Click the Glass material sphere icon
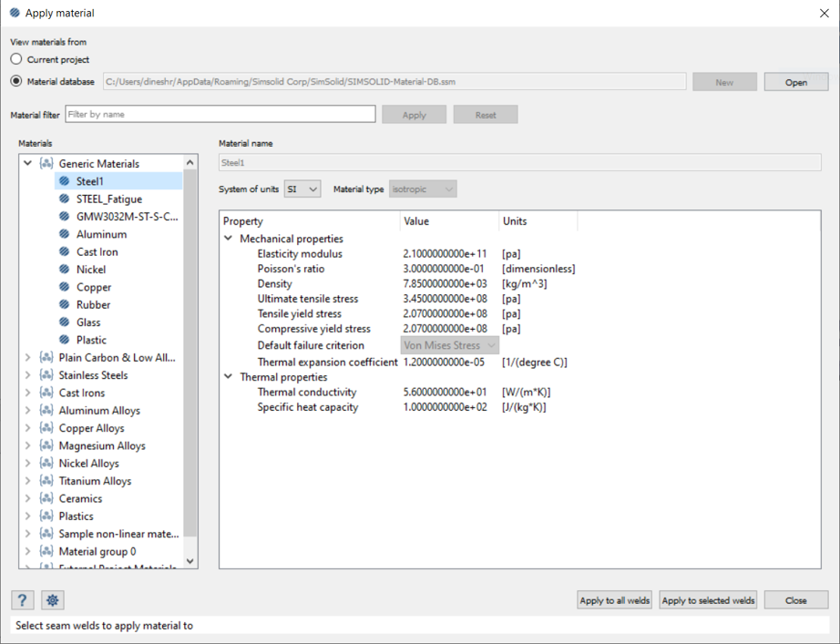 [x=65, y=322]
